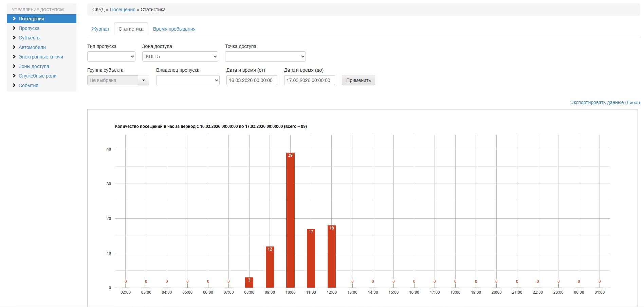Click chevron icon beside Пропуска

tap(14, 28)
